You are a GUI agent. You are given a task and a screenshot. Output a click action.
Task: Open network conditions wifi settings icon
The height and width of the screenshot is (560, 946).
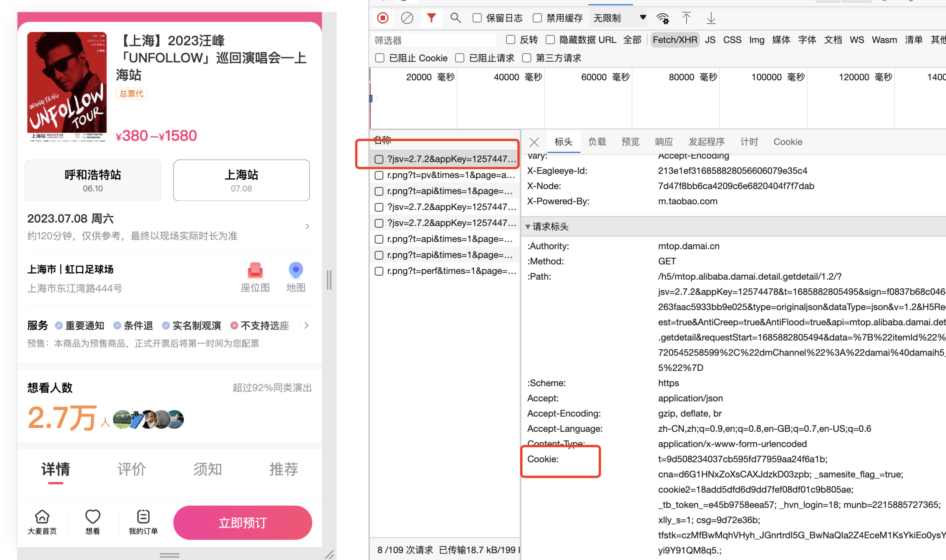coord(662,18)
